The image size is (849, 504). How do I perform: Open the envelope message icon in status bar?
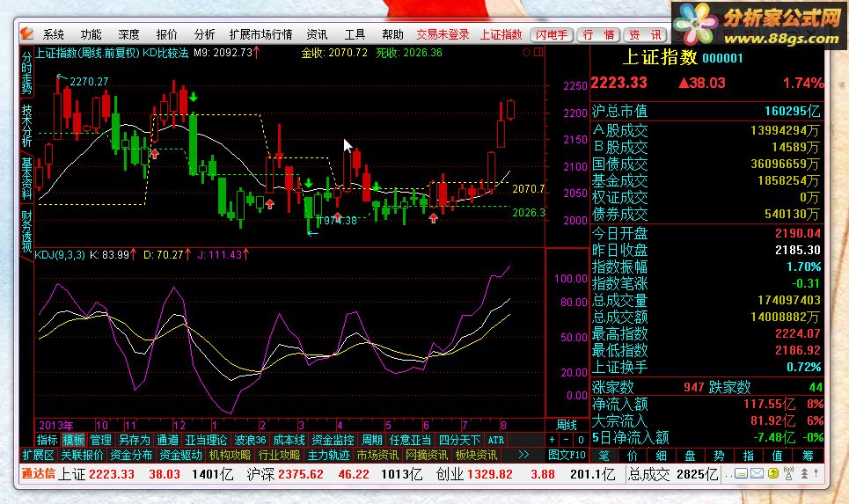tap(757, 474)
